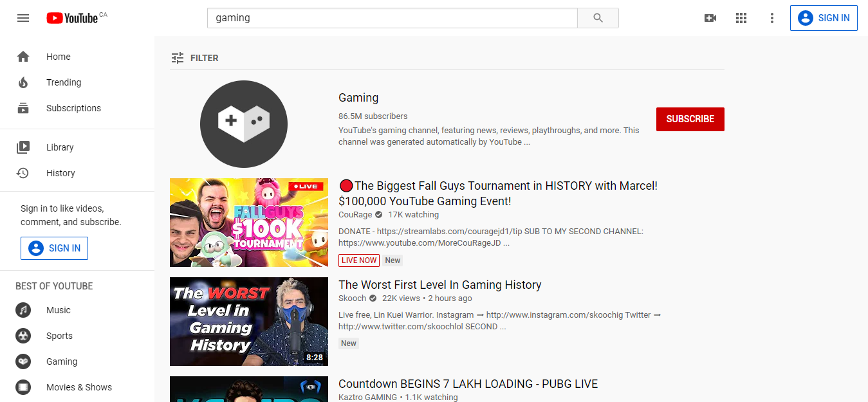Click the Library icon in sidebar

pos(23,147)
